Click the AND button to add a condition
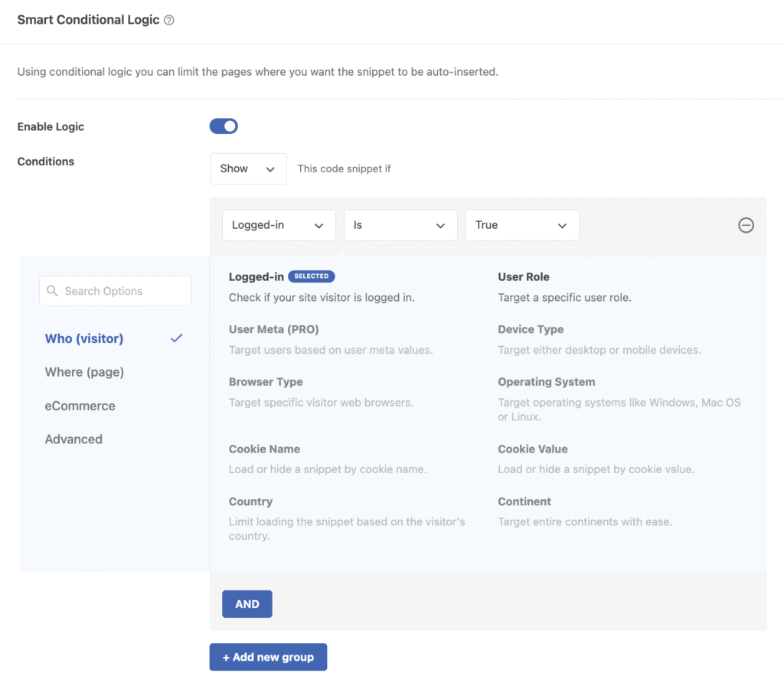 (x=247, y=603)
